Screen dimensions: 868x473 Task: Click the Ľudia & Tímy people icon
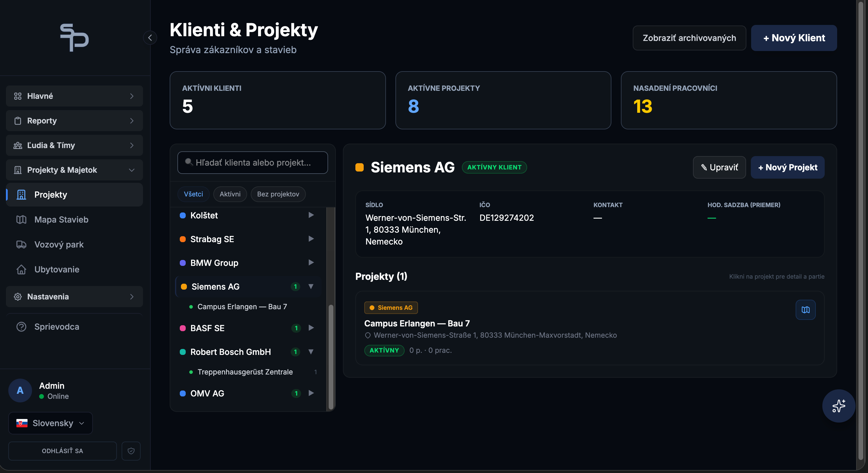[x=18, y=145]
